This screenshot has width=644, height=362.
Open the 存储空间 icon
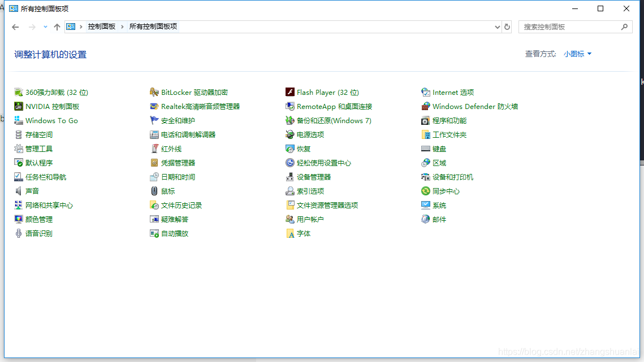[19, 134]
